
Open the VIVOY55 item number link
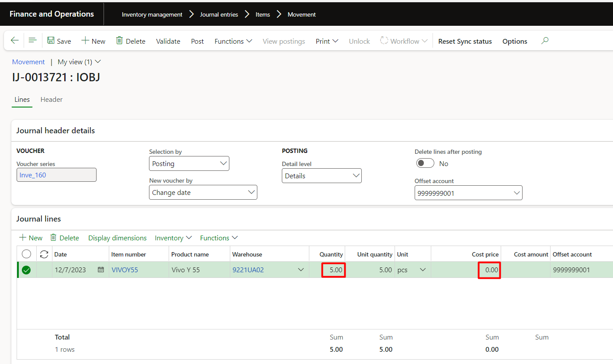(125, 270)
